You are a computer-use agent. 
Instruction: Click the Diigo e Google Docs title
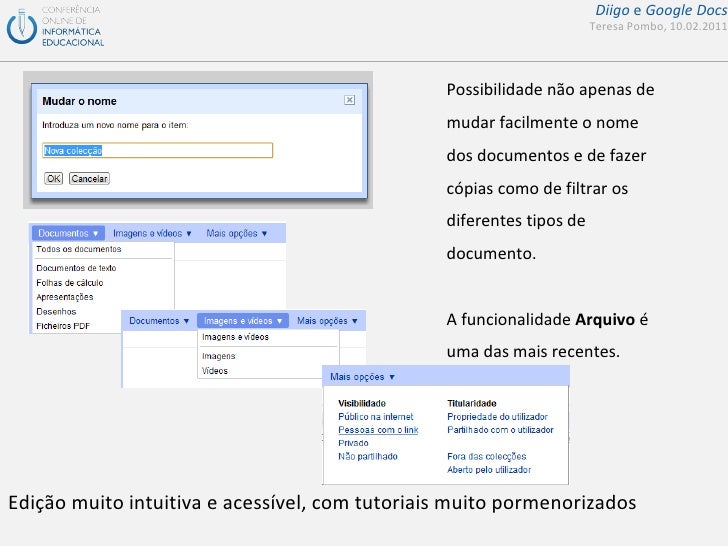tap(661, 10)
